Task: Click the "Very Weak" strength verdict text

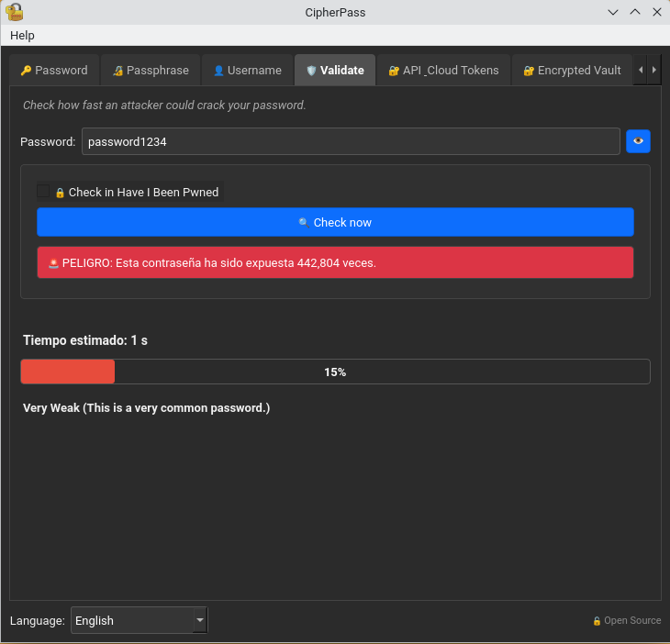Action: pyautogui.click(x=146, y=408)
